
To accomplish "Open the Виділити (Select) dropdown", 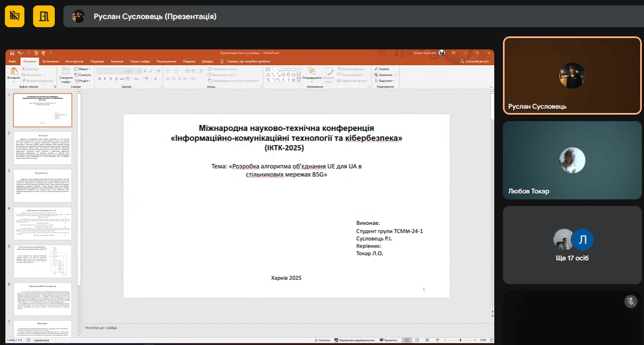I will pos(386,80).
